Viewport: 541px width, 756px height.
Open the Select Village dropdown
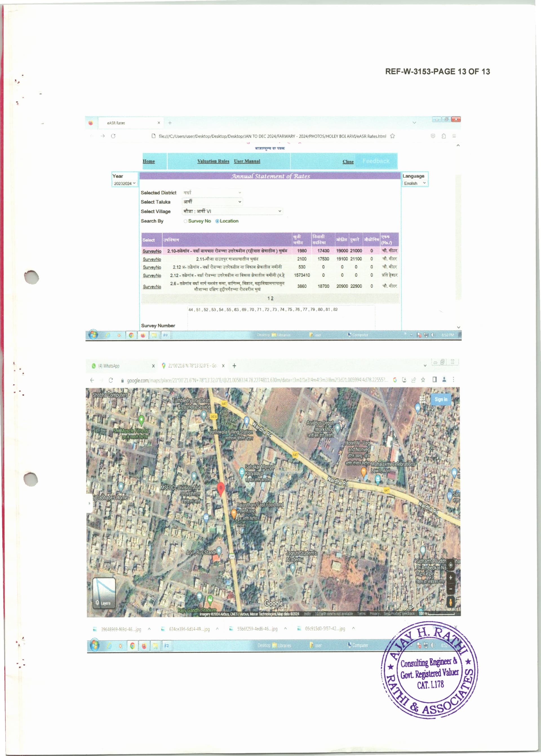click(x=232, y=211)
